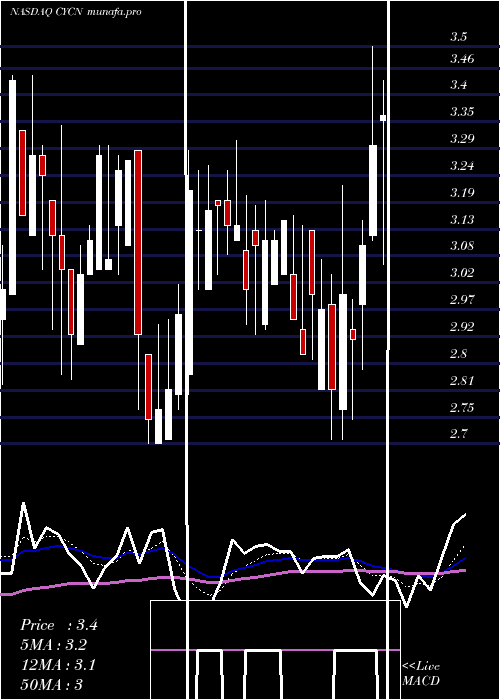Click the 50MA : 3 readout
This screenshot has height=700, width=500.
point(52,684)
